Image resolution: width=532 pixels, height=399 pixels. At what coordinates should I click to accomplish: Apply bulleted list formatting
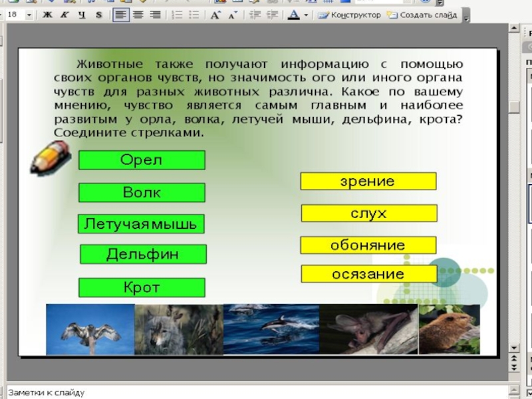pos(194,15)
